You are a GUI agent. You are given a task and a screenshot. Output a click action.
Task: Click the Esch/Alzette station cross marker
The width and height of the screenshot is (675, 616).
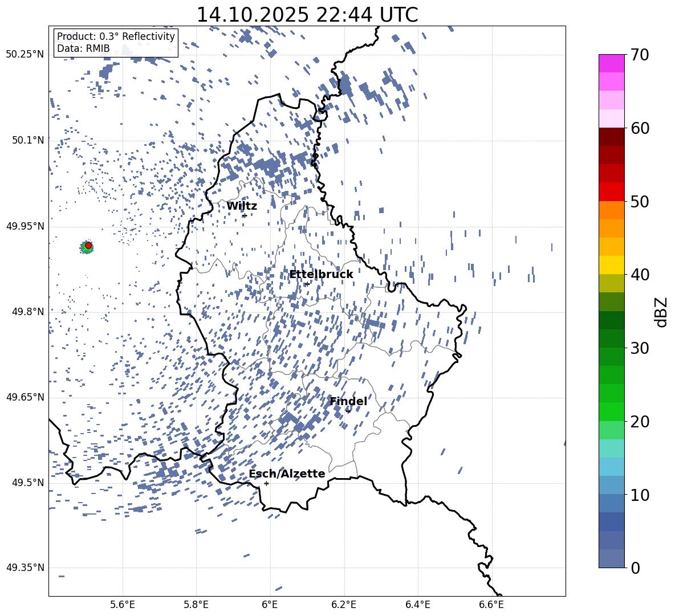pyautogui.click(x=266, y=483)
